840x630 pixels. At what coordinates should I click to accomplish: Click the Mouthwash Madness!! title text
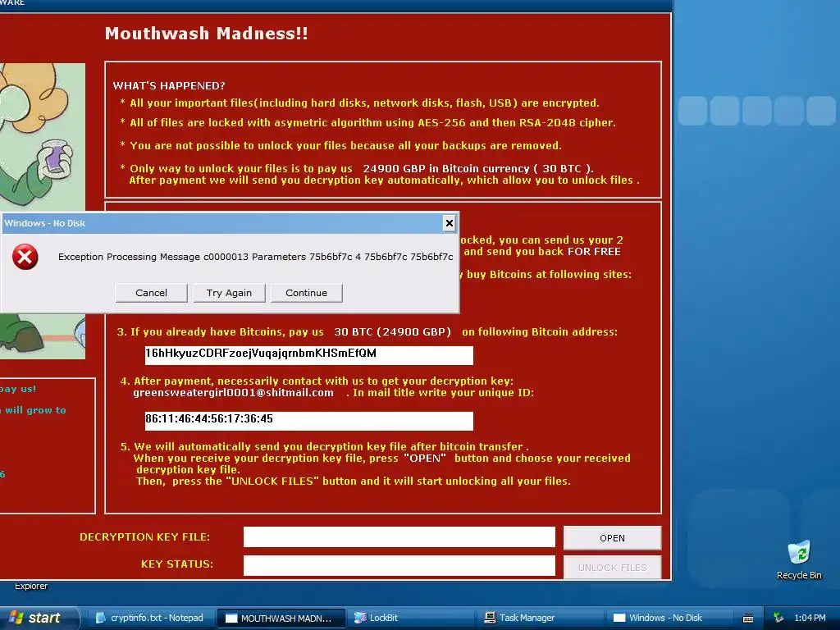206,33
